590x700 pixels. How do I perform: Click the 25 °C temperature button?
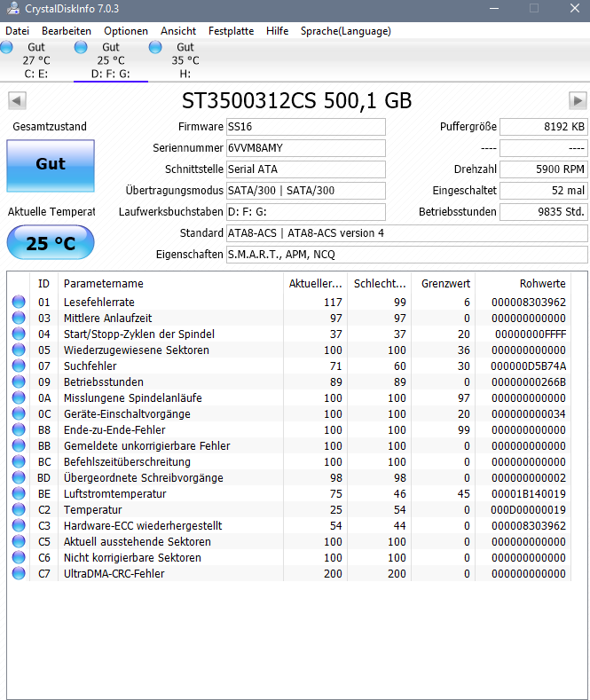tap(51, 242)
